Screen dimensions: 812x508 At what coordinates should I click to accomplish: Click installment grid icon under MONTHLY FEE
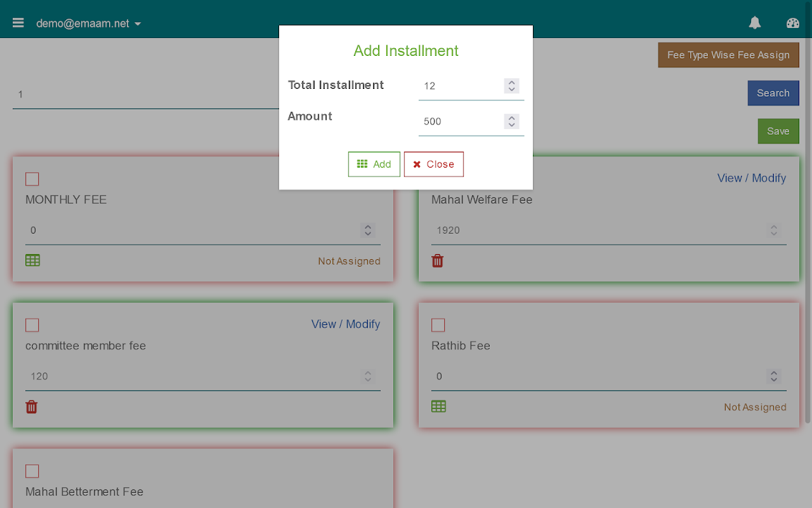click(x=32, y=260)
